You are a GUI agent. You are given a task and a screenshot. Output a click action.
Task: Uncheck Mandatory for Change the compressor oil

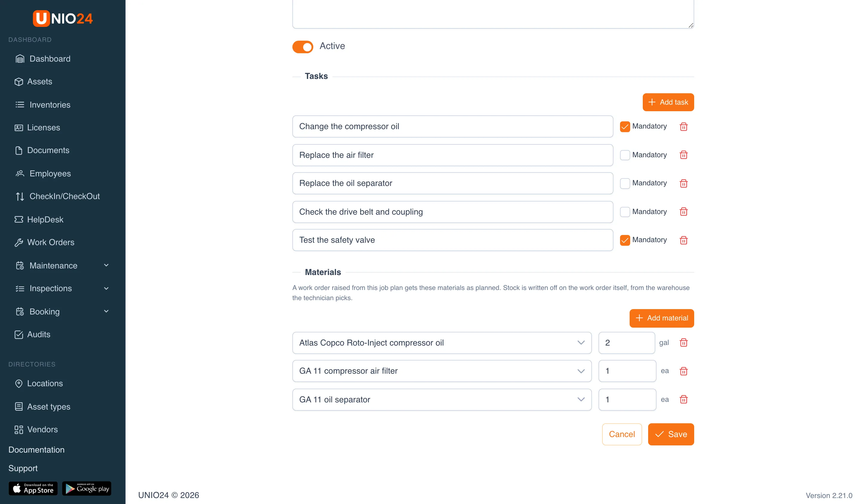625,127
